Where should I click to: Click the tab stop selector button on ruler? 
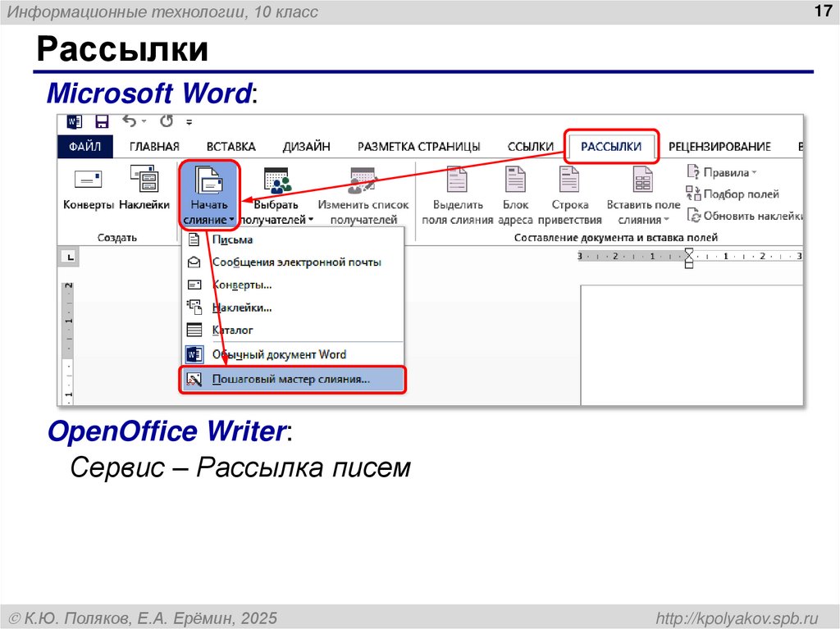coord(70,258)
